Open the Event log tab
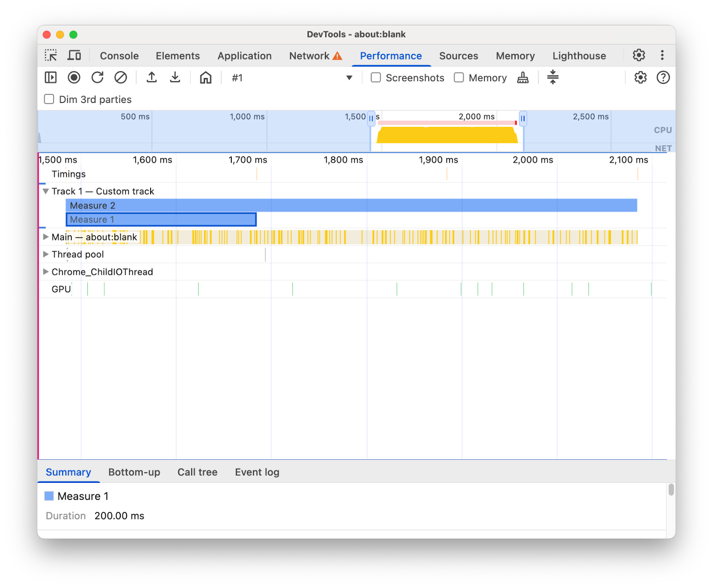The width and height of the screenshot is (713, 588). click(x=257, y=472)
